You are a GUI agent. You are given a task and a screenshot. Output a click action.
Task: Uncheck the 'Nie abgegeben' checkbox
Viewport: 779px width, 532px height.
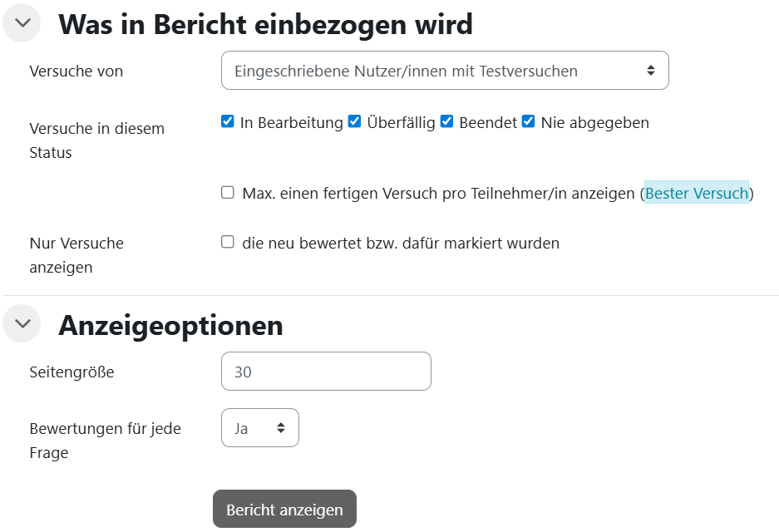tap(529, 122)
